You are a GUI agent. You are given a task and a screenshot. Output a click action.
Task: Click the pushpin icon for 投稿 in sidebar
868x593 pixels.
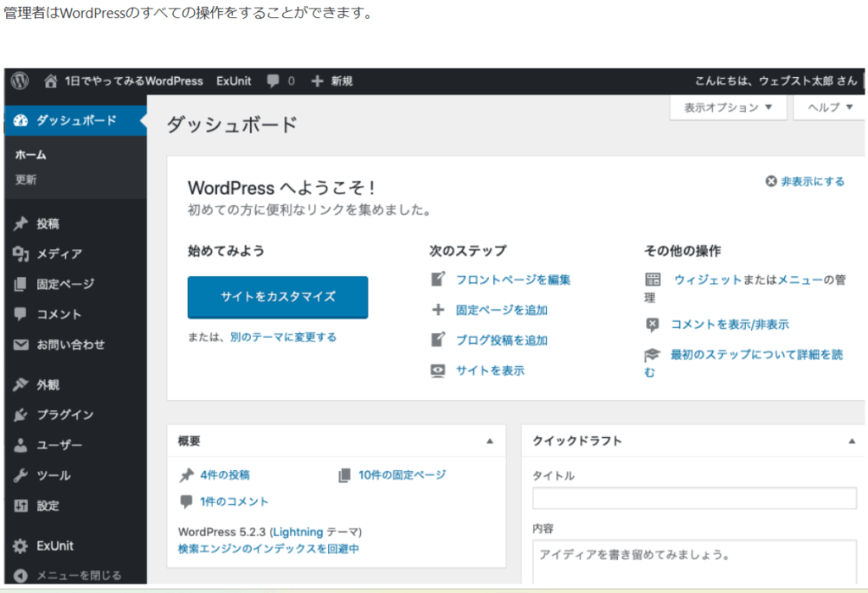pos(21,224)
